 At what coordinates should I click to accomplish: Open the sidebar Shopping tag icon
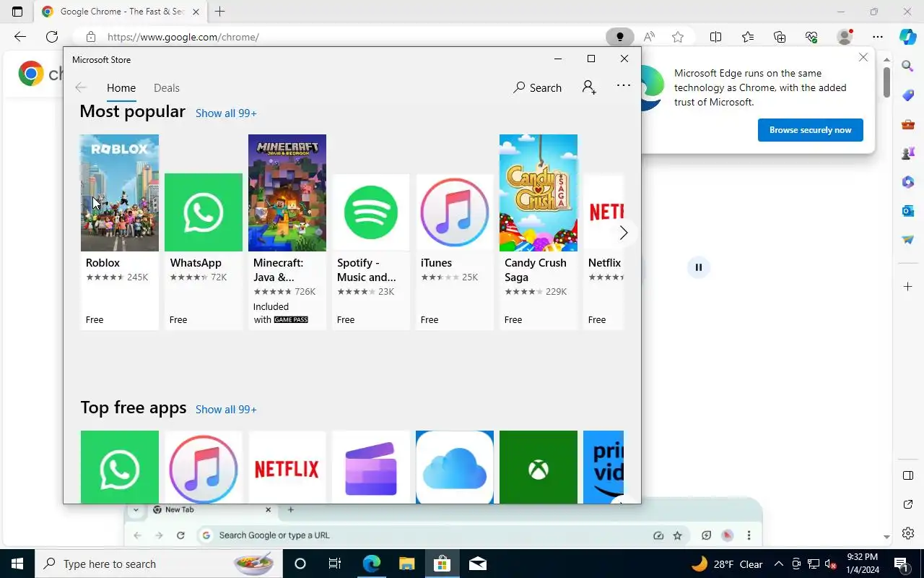pyautogui.click(x=908, y=95)
